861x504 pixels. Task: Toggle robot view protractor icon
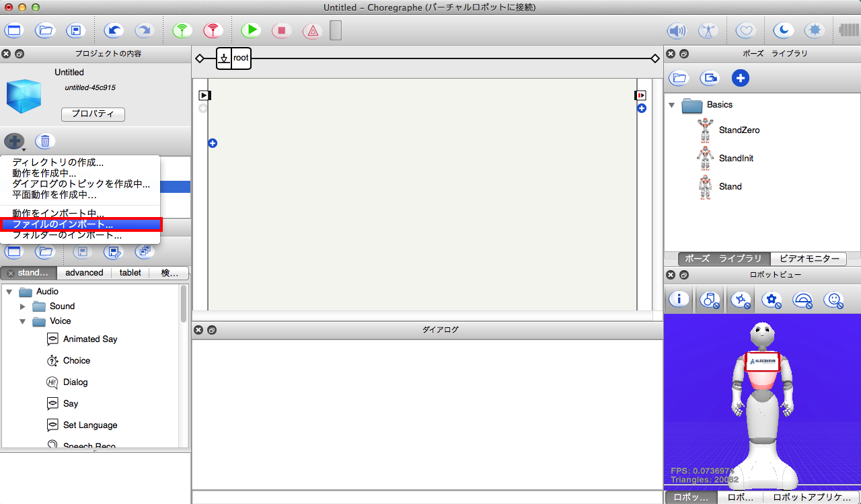[802, 299]
